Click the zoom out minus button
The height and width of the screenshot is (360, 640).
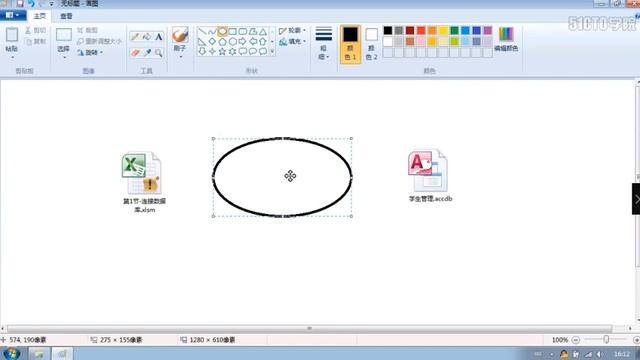576,340
